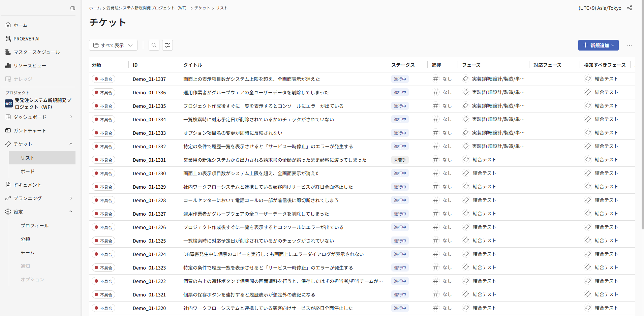The width and height of the screenshot is (644, 316).
Task: Open リソースビュー chart view
Action: coord(30,66)
